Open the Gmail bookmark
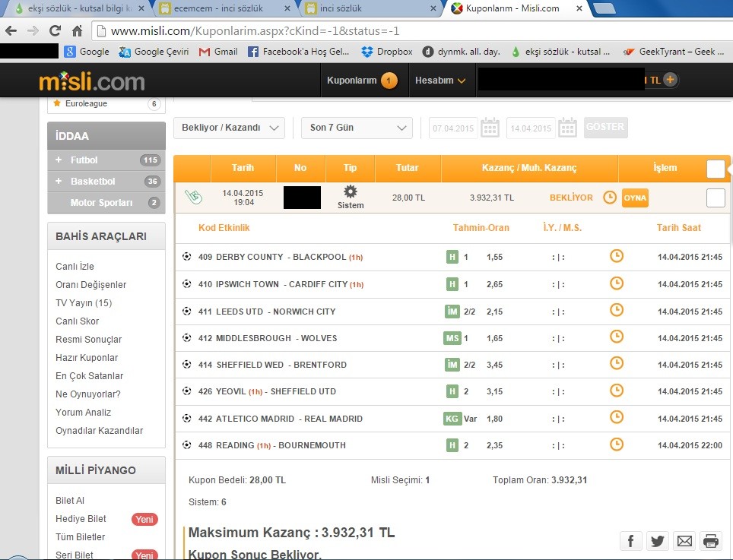 pyautogui.click(x=218, y=52)
